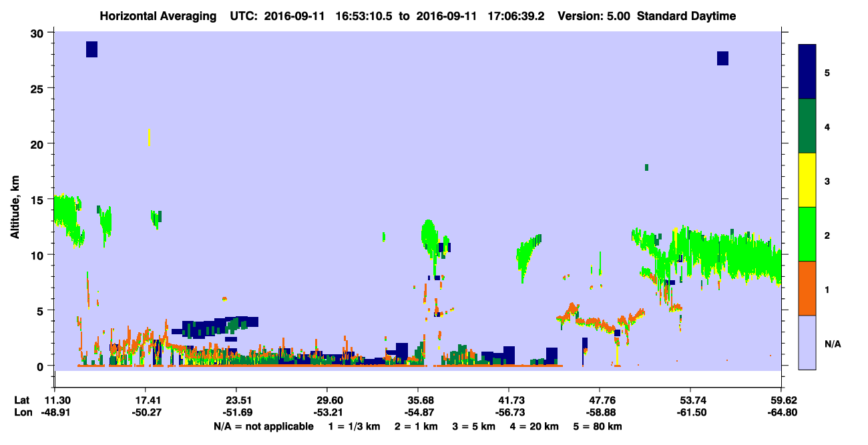Click the dark green level 4 legend swatch
Image resolution: width=868 pixels, height=445 pixels.
pos(807,126)
